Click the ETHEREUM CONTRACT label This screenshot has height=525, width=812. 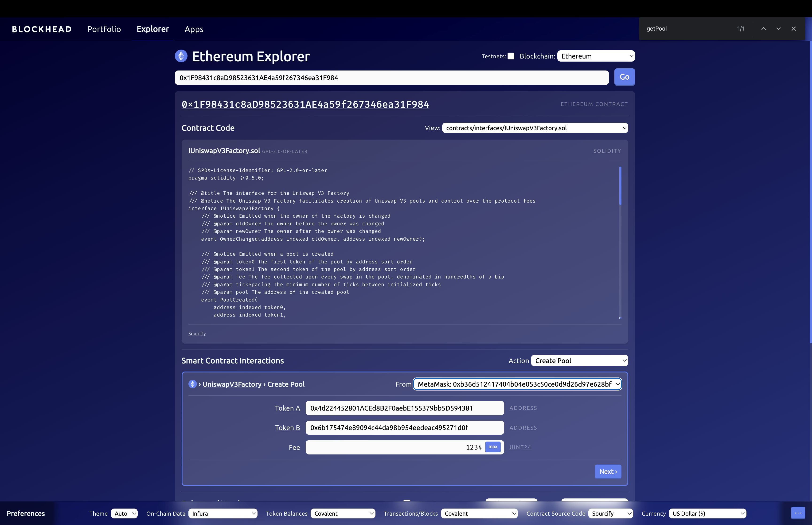click(594, 104)
